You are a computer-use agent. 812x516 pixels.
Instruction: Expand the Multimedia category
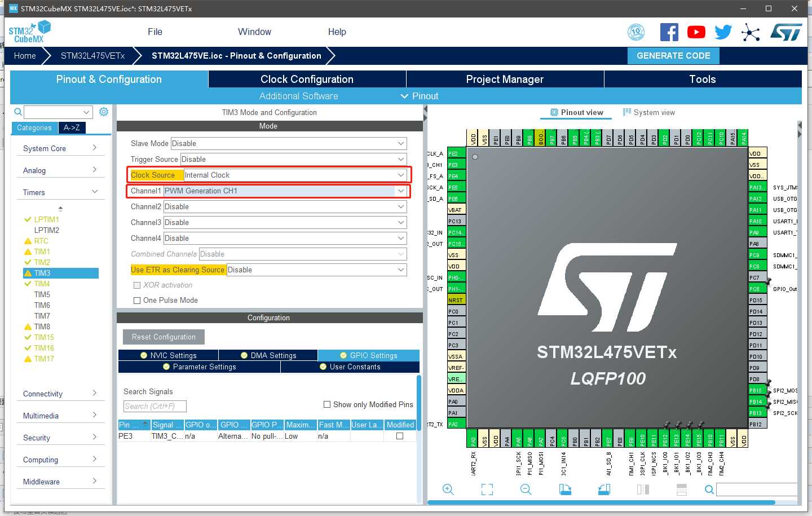60,416
